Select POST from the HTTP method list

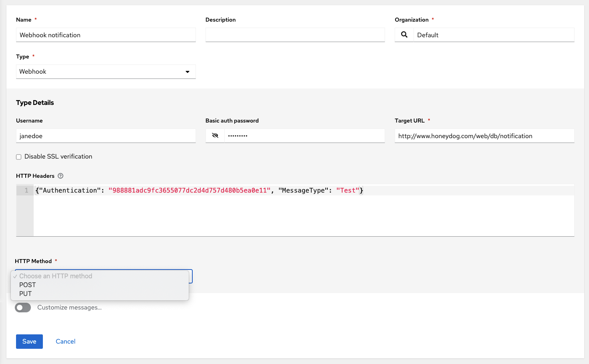point(27,285)
